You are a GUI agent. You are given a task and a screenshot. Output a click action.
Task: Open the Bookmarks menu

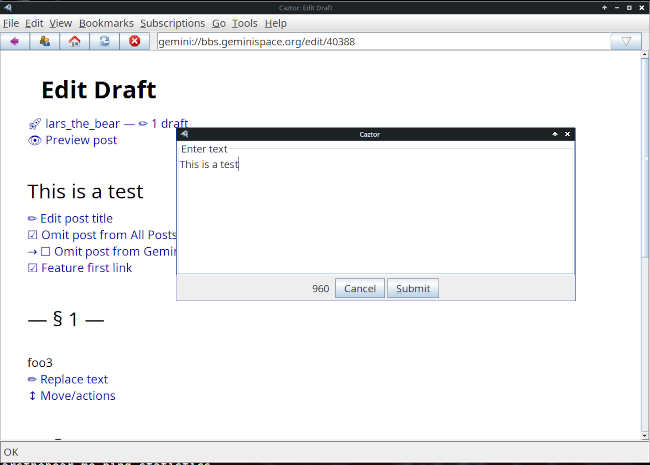[106, 23]
